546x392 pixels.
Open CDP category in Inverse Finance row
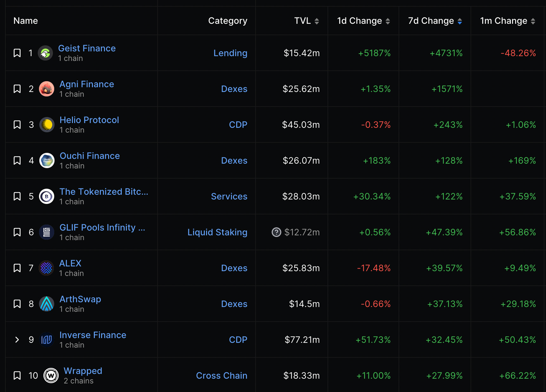coord(238,340)
